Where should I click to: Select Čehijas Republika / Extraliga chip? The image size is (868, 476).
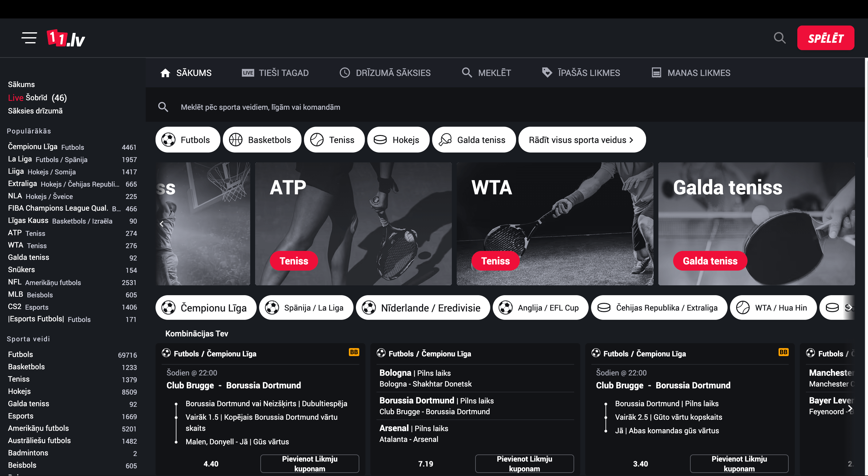click(x=659, y=307)
